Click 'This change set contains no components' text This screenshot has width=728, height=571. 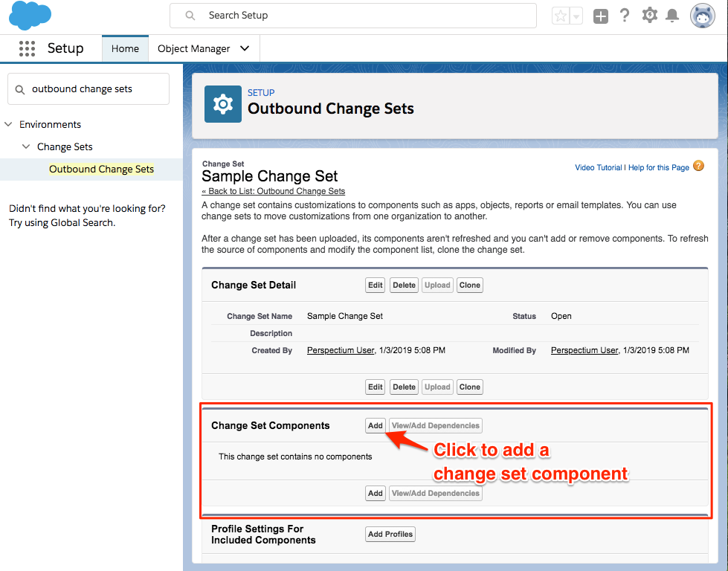(x=295, y=457)
